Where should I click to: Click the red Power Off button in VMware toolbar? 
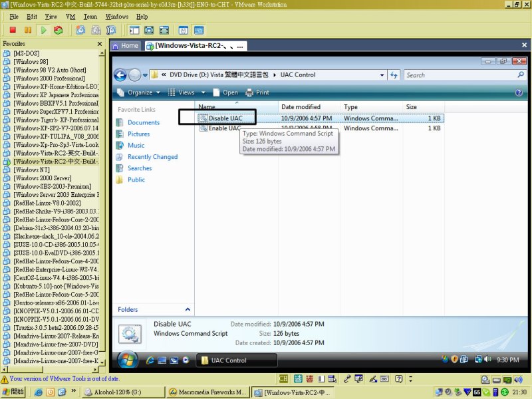(13, 30)
